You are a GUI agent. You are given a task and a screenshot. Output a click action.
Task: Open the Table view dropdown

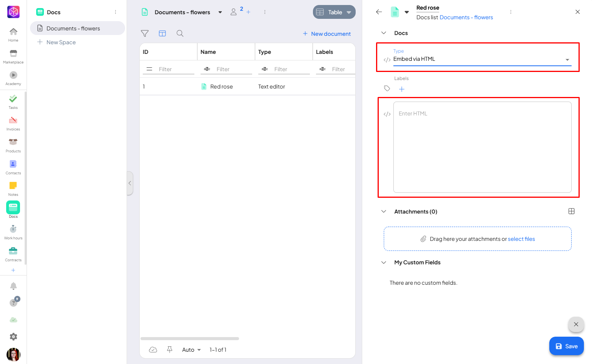coord(334,12)
